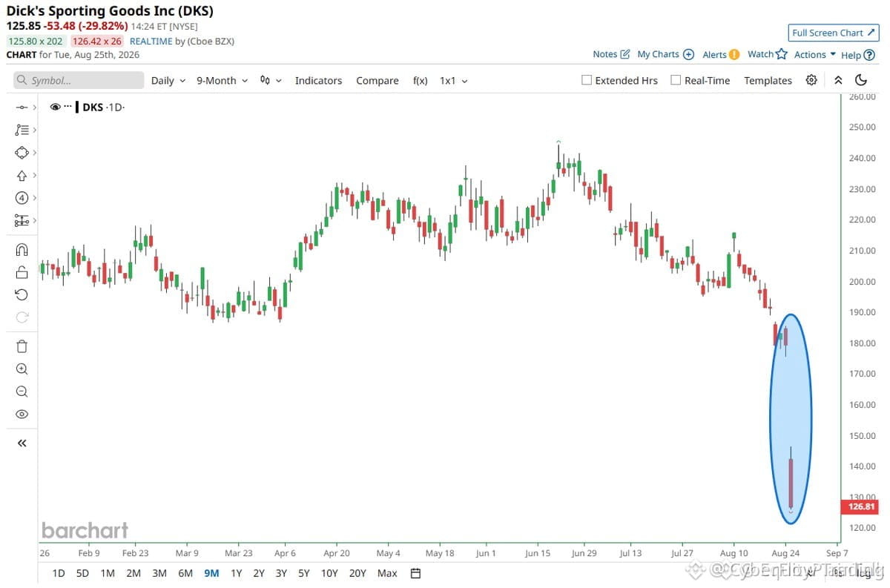
Task: Click the Notes edit icon
Action: point(624,54)
